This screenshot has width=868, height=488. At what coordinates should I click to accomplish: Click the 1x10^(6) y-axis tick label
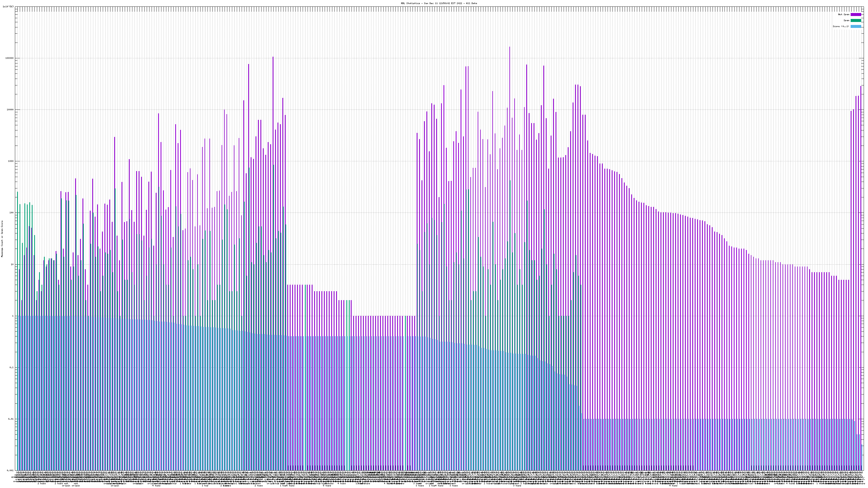(8, 7)
